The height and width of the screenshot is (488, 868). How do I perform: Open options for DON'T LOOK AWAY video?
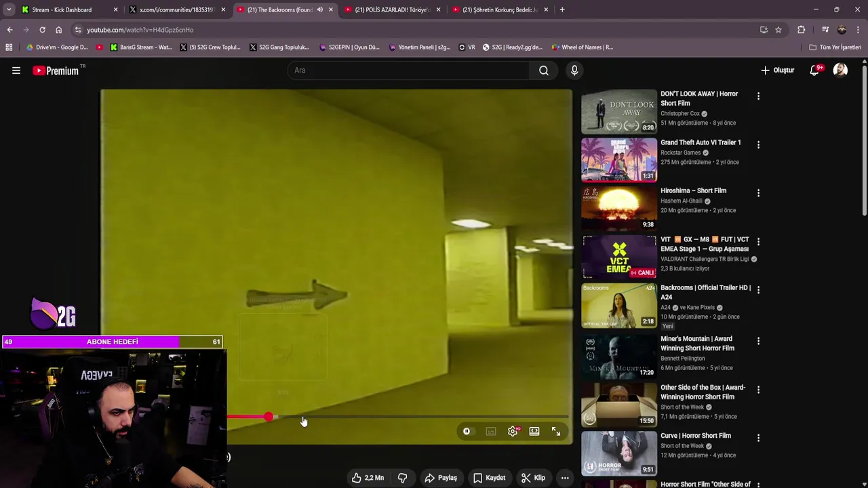[758, 96]
